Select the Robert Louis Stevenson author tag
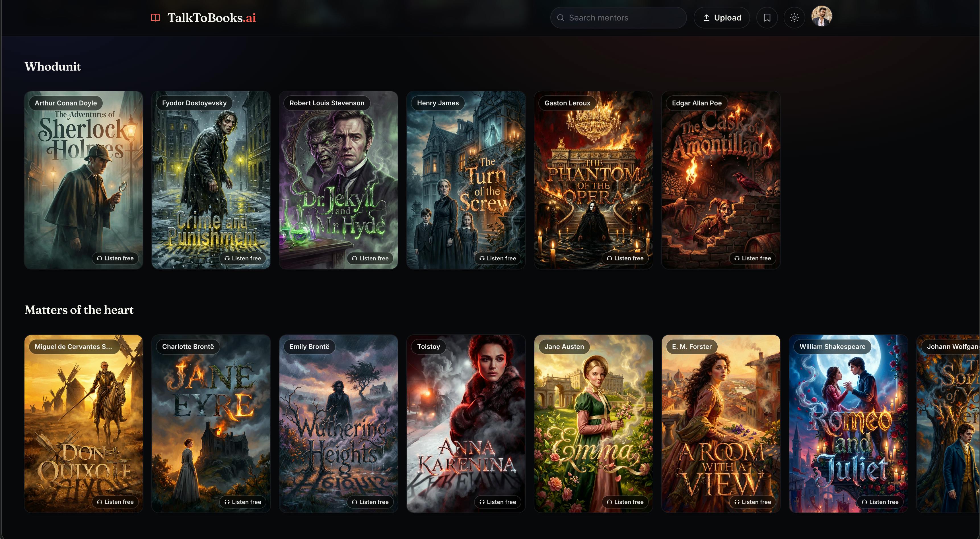The image size is (980, 539). (327, 103)
